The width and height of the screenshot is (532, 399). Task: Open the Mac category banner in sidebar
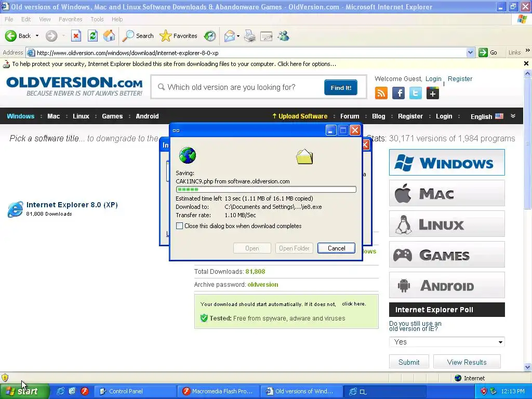[447, 193]
